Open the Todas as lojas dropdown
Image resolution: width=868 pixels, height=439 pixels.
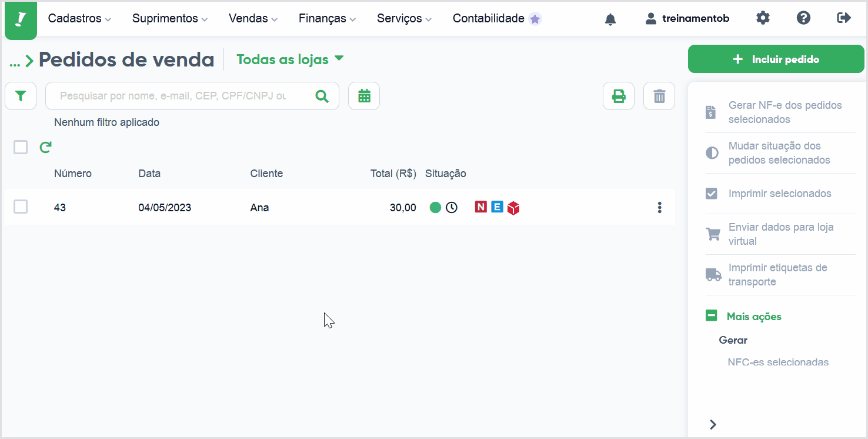290,59
